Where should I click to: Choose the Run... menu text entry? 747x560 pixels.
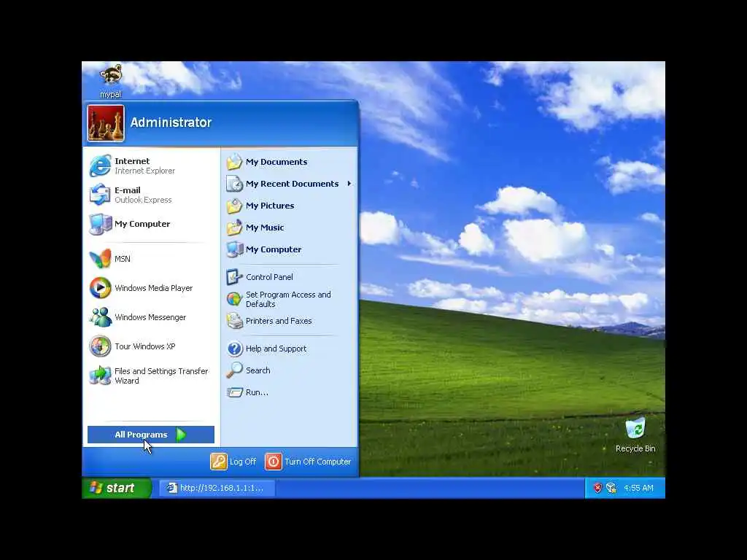pyautogui.click(x=257, y=392)
